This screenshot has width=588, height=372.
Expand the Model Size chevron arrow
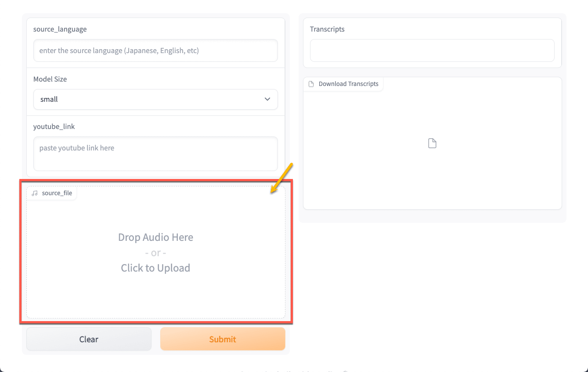267,99
